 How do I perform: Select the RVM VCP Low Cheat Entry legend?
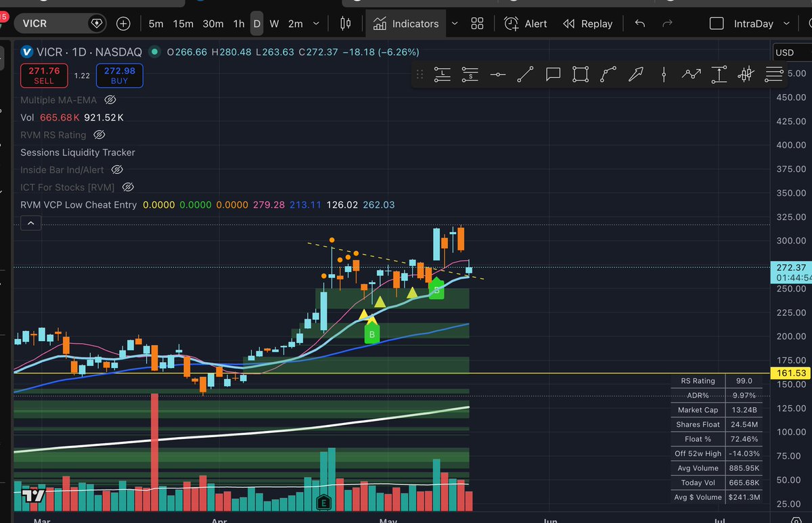[x=78, y=204]
